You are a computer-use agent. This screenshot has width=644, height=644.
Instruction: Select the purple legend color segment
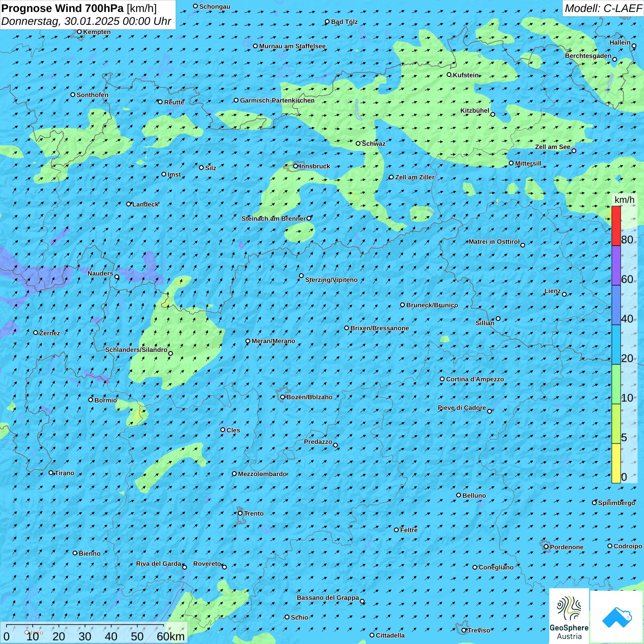coord(616,266)
